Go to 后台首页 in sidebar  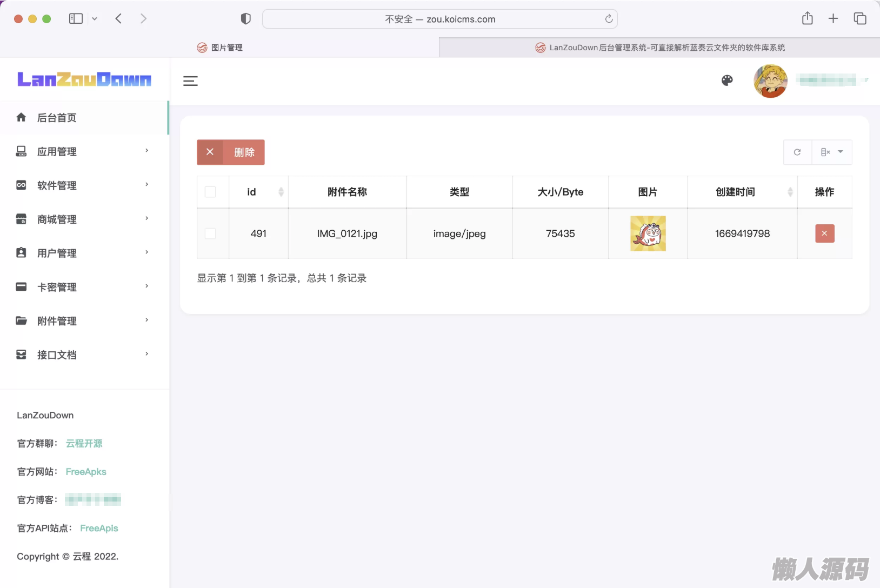click(57, 118)
